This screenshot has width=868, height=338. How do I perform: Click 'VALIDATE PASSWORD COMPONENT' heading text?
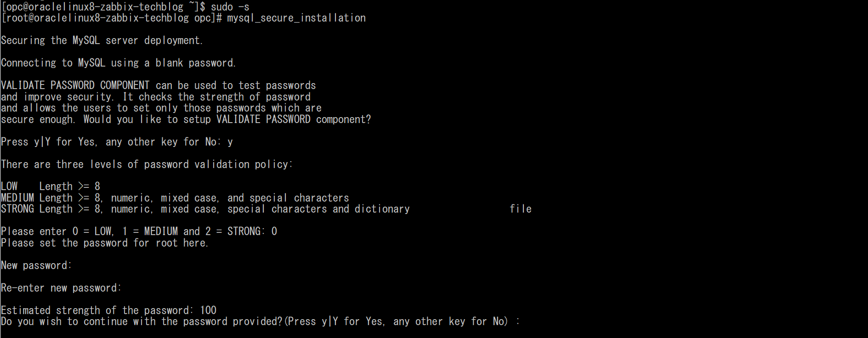(75, 85)
